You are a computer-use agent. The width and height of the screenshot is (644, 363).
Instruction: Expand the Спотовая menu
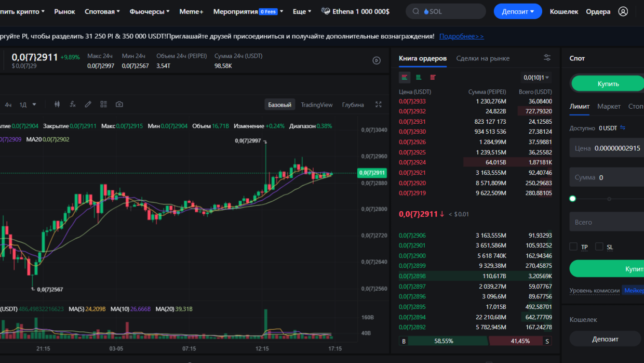click(x=102, y=11)
